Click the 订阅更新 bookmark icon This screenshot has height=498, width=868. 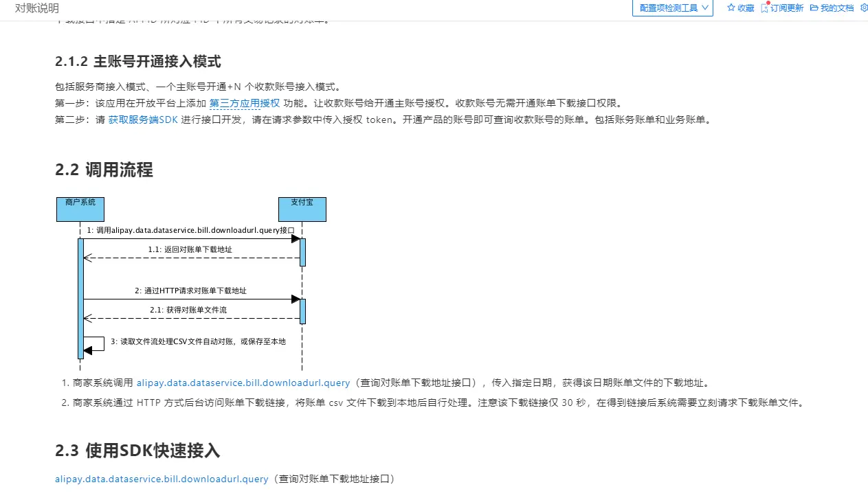764,8
